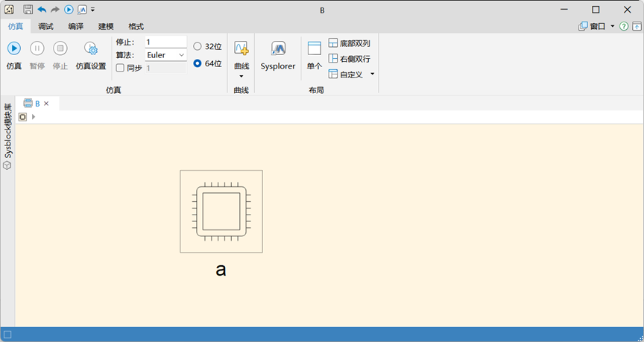This screenshot has height=342, width=644.
Task: Expand the 窗口 dropdown arrow
Action: point(613,26)
